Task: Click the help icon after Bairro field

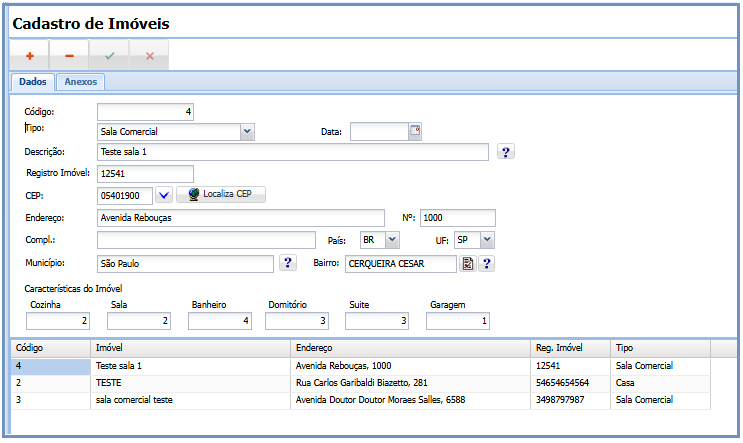Action: 487,264
